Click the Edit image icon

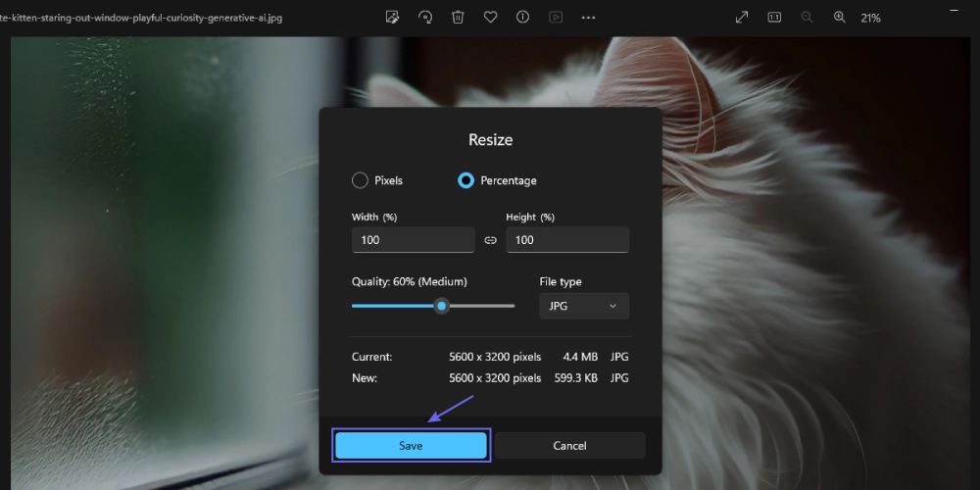(x=392, y=17)
